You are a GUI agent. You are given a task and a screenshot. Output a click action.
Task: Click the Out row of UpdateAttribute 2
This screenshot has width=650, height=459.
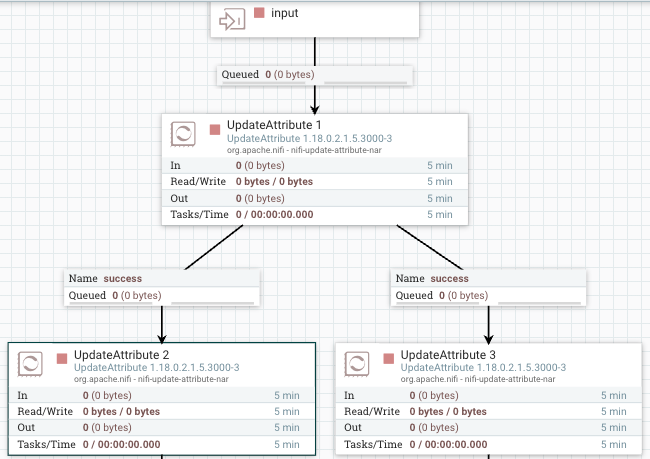pos(162,427)
